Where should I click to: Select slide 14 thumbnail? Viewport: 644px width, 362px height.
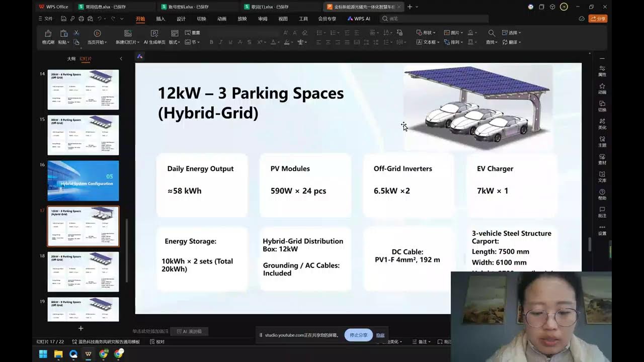click(x=83, y=89)
